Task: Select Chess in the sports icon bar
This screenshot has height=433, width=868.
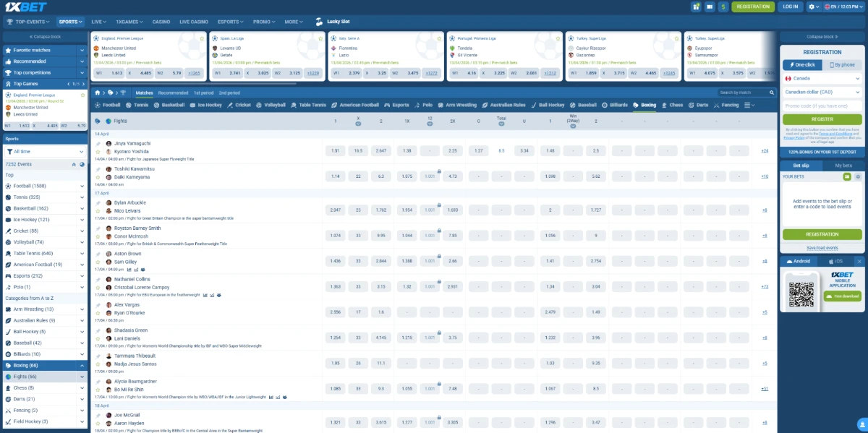Action: (672, 105)
